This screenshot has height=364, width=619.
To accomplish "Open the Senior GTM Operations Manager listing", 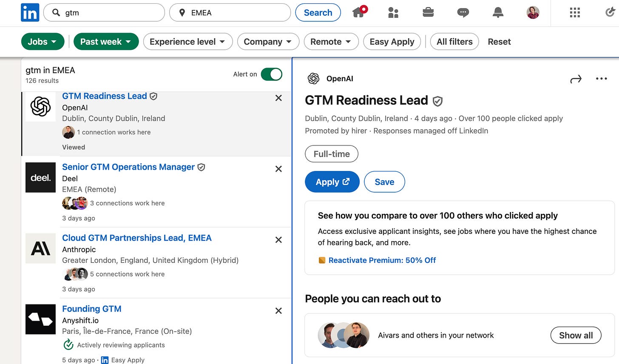I will [128, 167].
